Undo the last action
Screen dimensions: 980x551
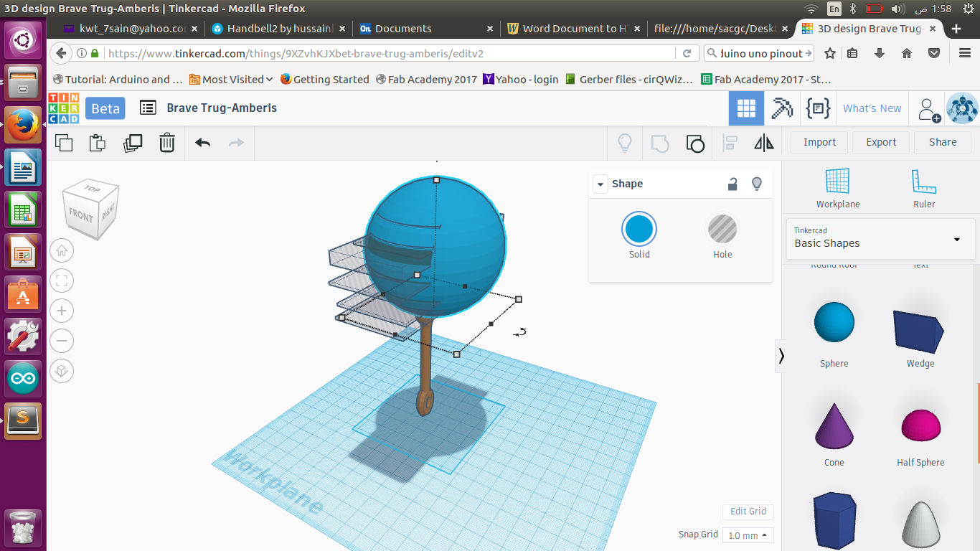pyautogui.click(x=203, y=143)
